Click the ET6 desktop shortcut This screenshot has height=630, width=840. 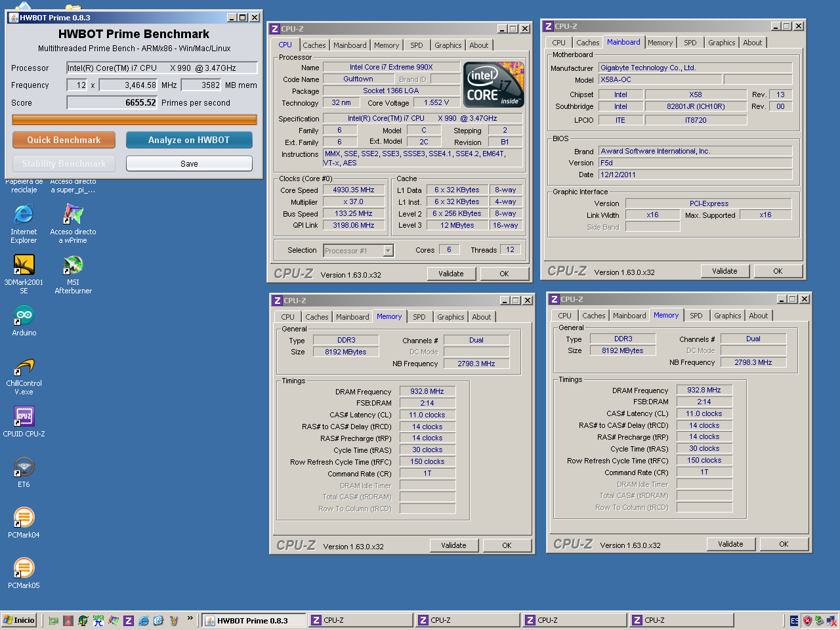pos(24,472)
